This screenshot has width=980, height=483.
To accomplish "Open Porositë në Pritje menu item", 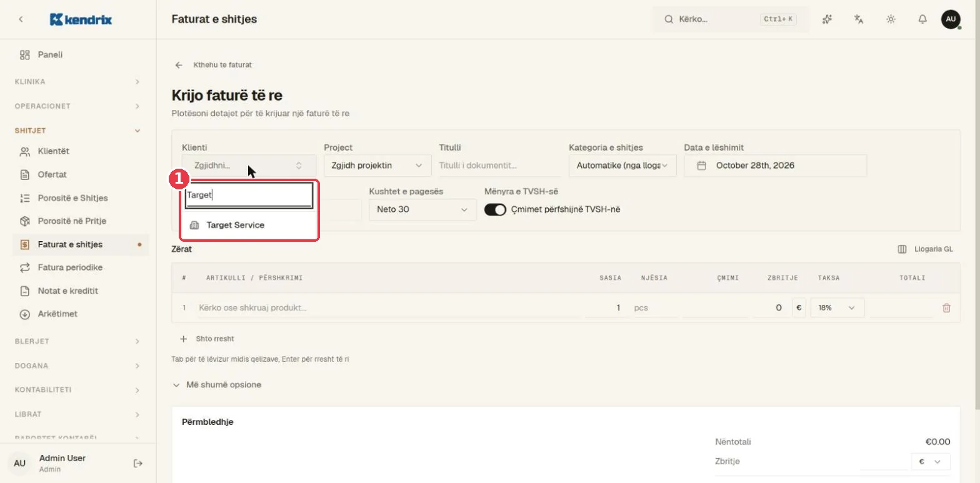I will (81, 221).
